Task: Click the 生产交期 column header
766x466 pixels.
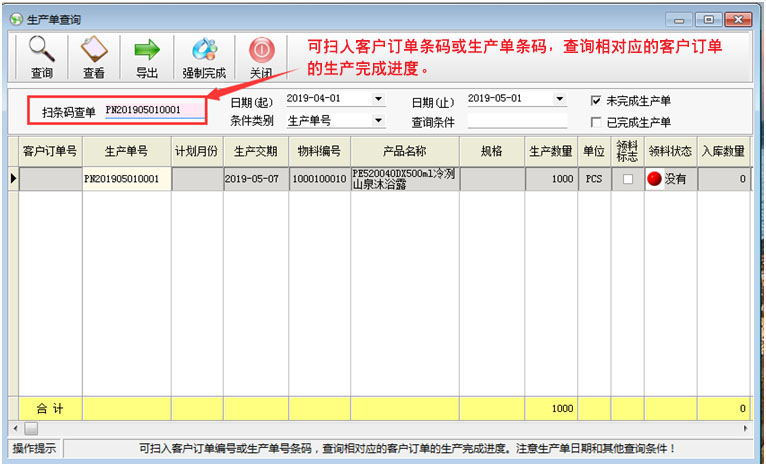Action: pos(256,151)
